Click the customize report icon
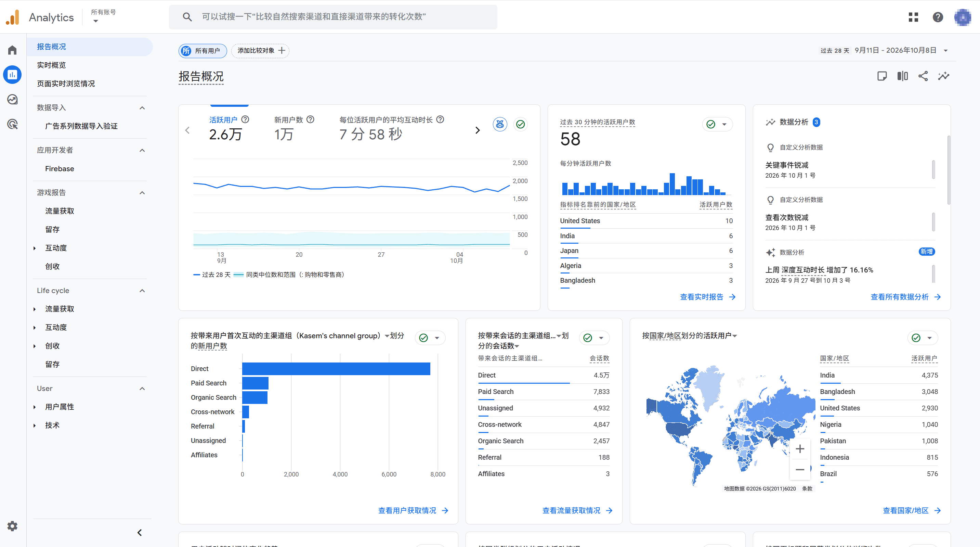980x547 pixels. [x=882, y=76]
